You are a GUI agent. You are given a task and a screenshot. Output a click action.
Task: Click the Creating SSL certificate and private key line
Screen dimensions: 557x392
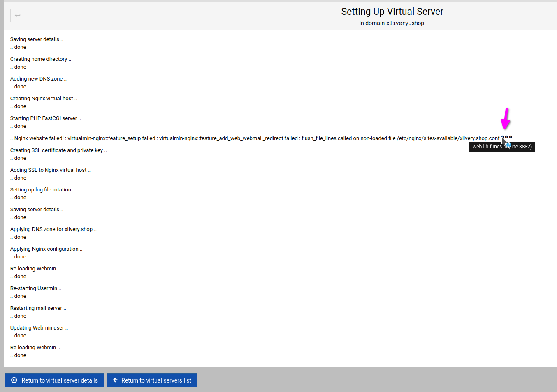tap(58, 150)
